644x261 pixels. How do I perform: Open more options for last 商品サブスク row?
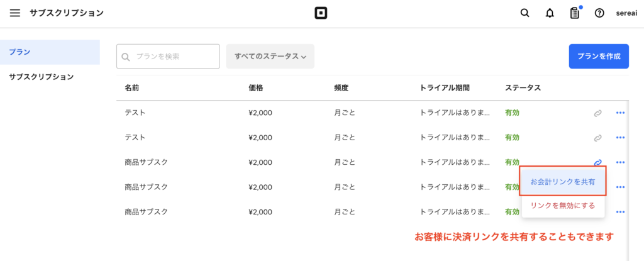pos(621,212)
